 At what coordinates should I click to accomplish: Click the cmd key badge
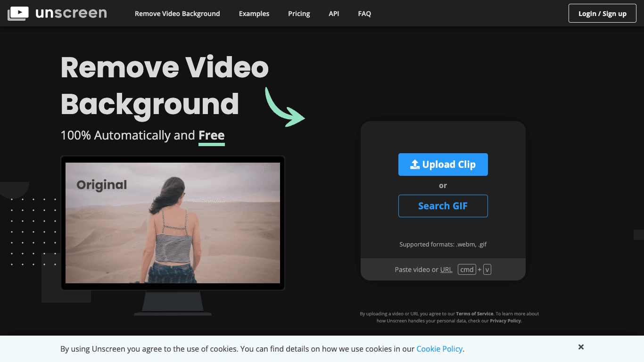[467, 270]
